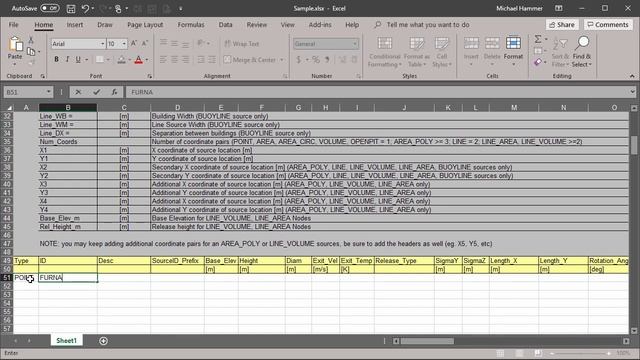640x360 pixels.
Task: Open the Name Box dropdown arrow
Action: pos(48,92)
